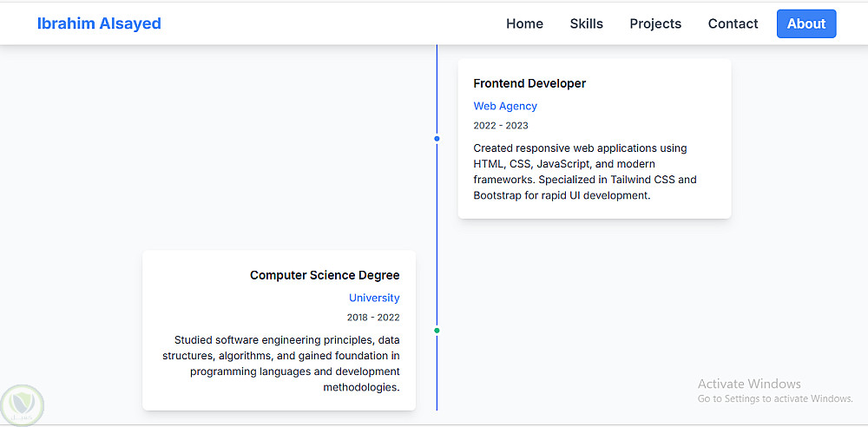This screenshot has width=868, height=427.
Task: Open the Home navigation link
Action: pos(524,23)
